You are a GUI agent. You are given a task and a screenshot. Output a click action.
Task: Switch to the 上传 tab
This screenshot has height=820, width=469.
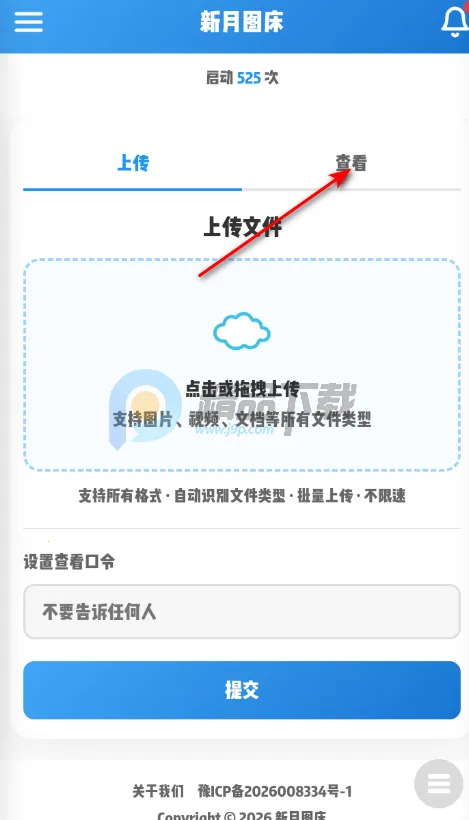click(133, 163)
